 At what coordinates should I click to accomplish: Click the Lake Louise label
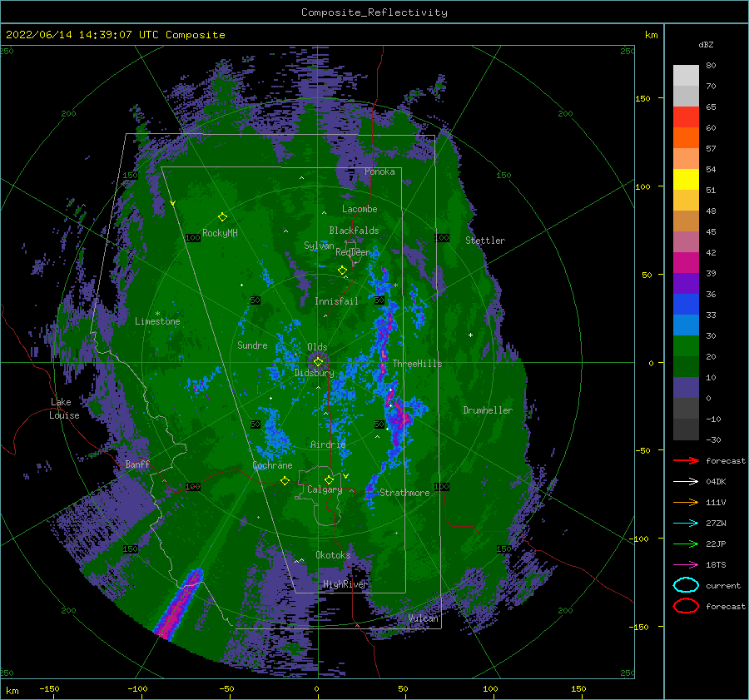64,409
